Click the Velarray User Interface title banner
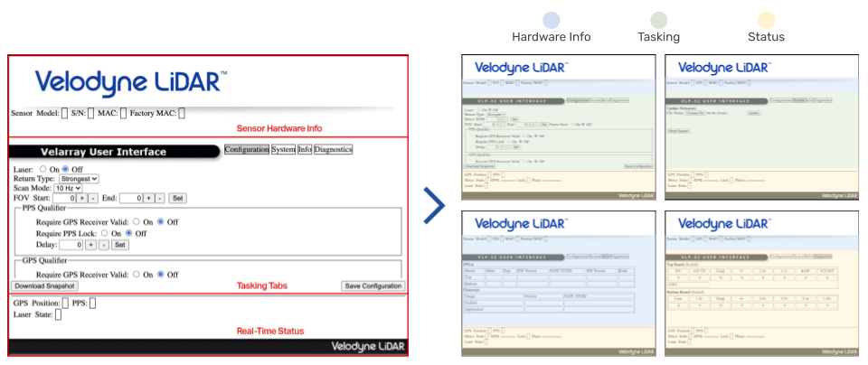868x365 pixels. (x=115, y=152)
